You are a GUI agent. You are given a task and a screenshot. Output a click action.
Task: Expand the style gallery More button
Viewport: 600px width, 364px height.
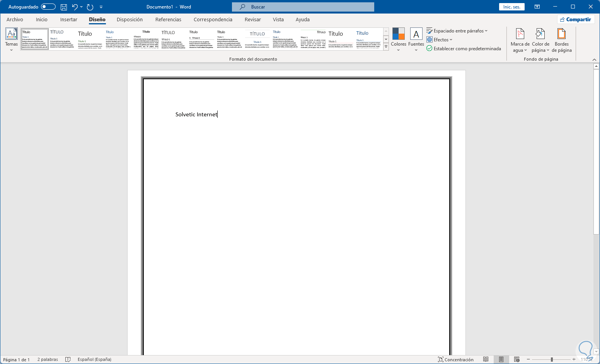[x=386, y=47]
